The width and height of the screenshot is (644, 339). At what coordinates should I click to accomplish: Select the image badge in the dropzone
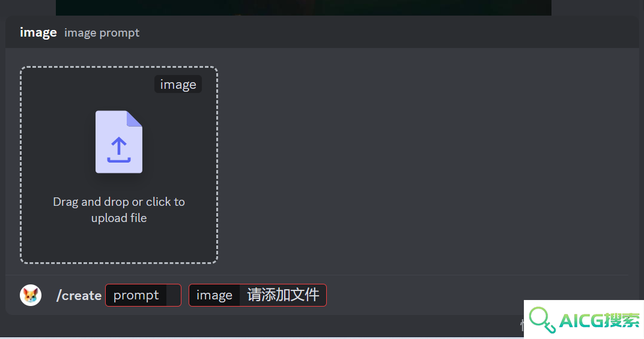178,84
